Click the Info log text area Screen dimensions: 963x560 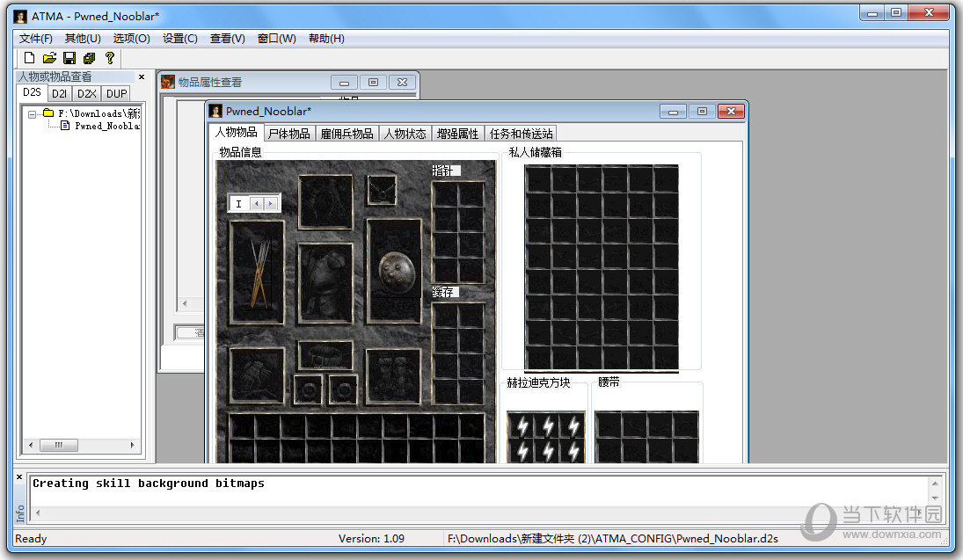(x=479, y=491)
